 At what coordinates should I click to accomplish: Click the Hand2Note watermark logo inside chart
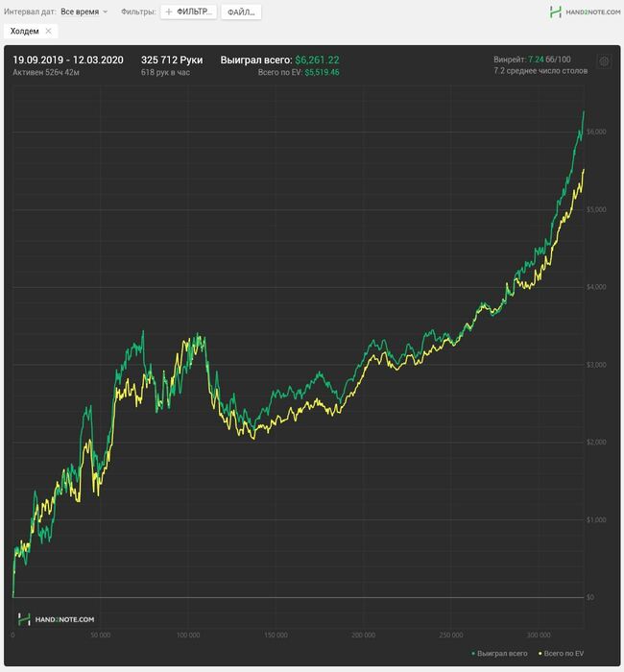[x=56, y=619]
